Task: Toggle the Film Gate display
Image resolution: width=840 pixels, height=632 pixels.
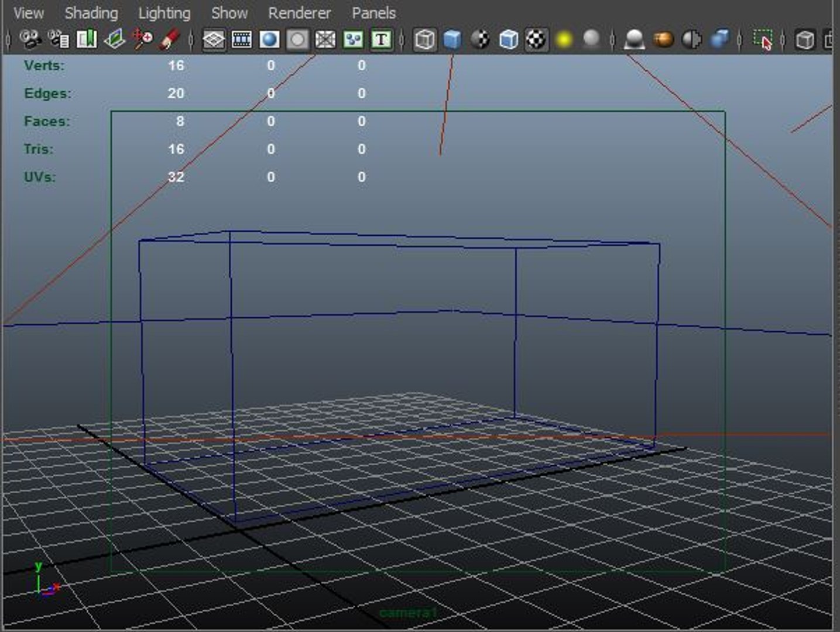Action: [x=242, y=40]
